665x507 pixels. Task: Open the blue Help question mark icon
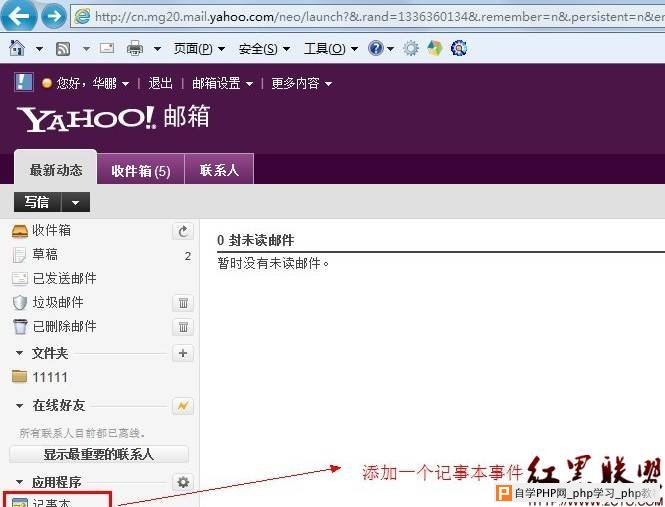[376, 48]
